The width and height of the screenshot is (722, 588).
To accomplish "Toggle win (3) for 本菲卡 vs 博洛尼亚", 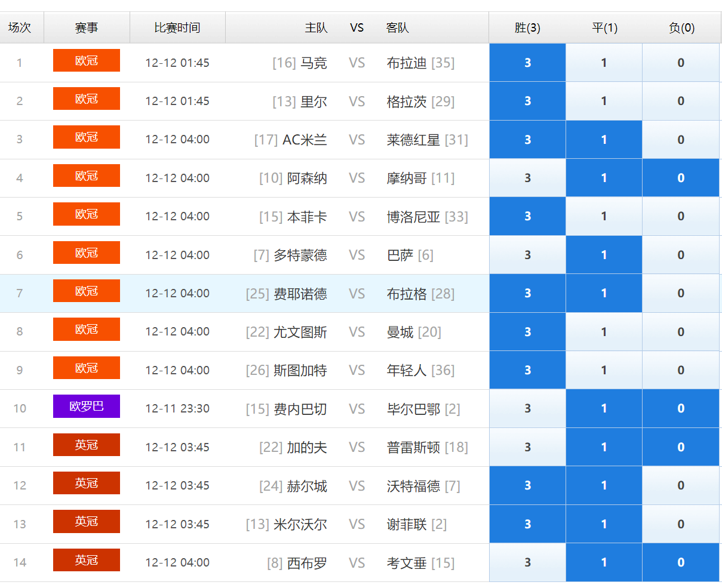I will tap(527, 216).
